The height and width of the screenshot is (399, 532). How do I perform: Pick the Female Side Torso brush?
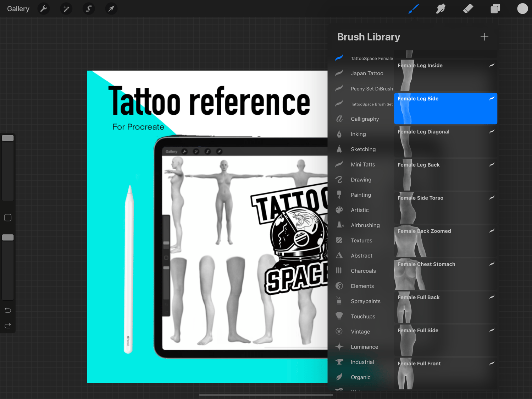(445, 208)
